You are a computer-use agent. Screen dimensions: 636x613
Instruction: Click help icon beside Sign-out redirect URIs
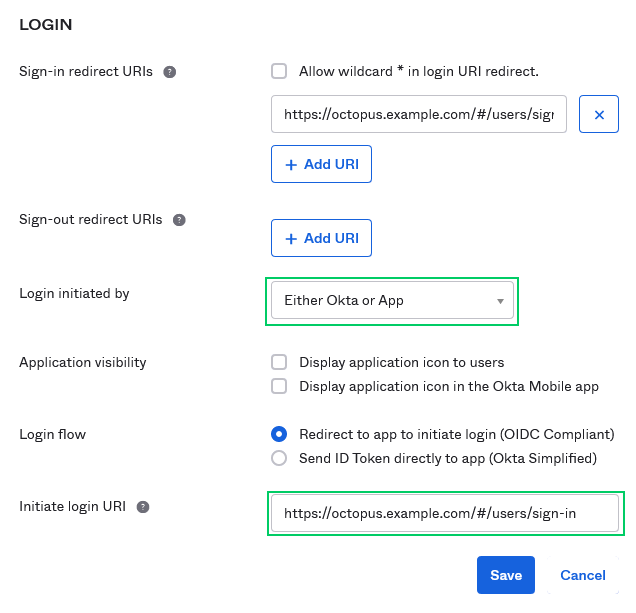(x=179, y=220)
